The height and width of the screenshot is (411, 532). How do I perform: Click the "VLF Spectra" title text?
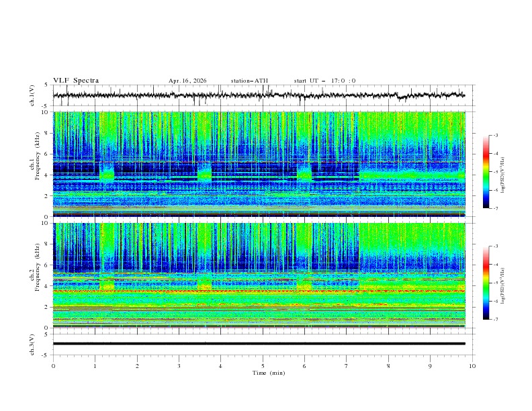coord(76,81)
